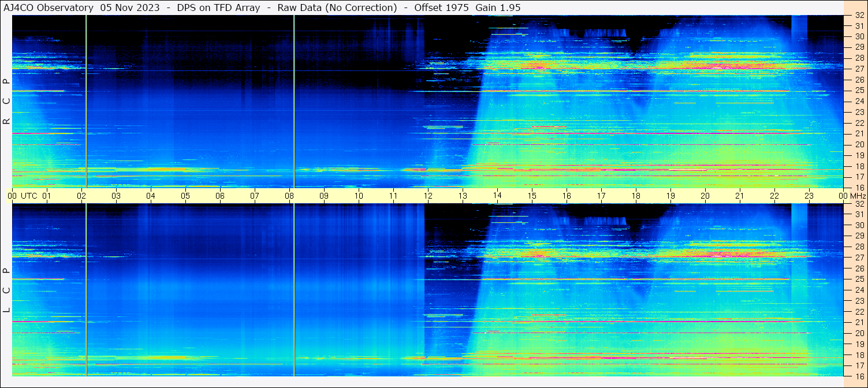The image size is (868, 388).
Task: Click hour label 05 on UTC time axis
Action: [x=185, y=196]
